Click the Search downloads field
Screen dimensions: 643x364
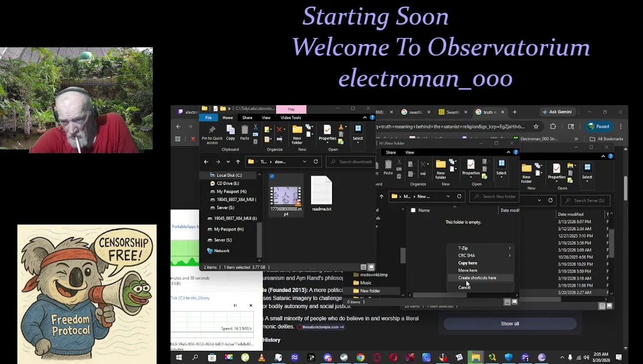click(351, 162)
